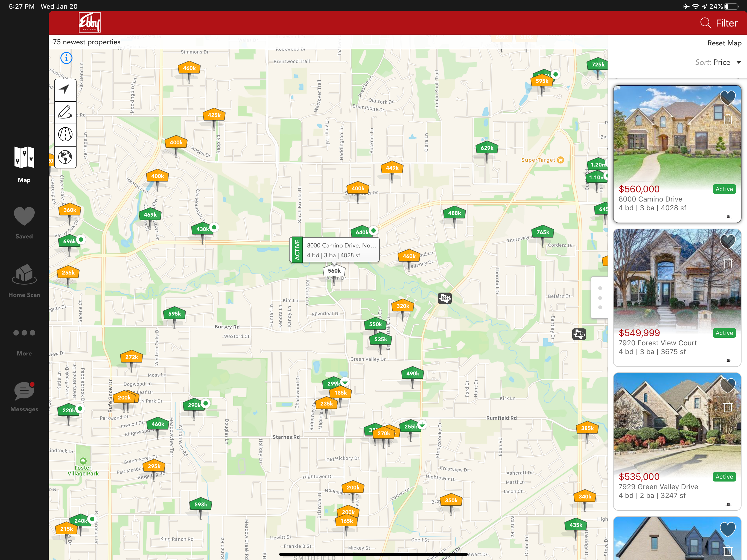This screenshot has width=747, height=560.
Task: Open the search magnifier icon
Action: [705, 23]
